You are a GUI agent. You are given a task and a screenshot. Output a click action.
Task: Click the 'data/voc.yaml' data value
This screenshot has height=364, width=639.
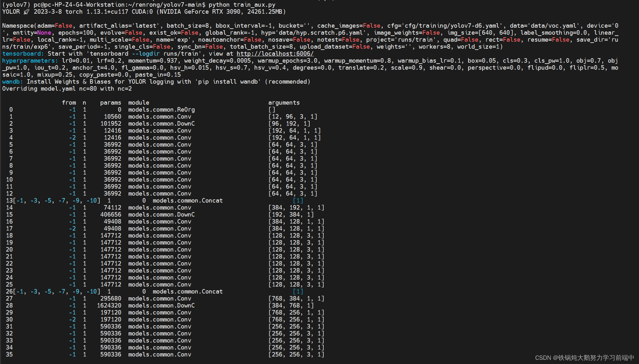[x=553, y=26]
